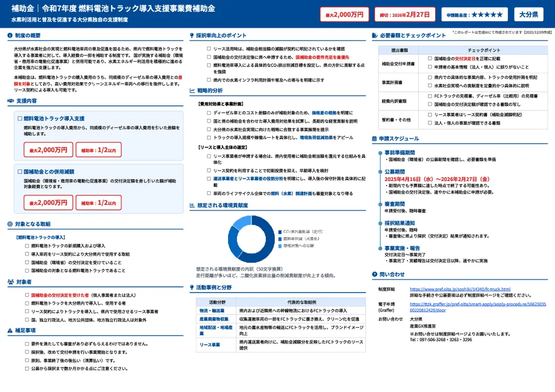Click the info icon beside 制度の概要

(x=11, y=36)
